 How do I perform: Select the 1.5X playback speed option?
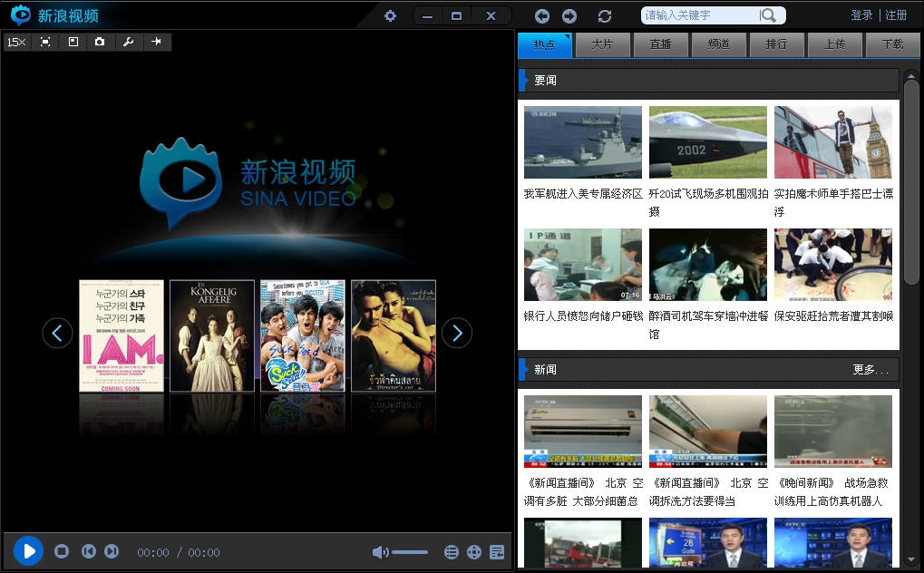tap(16, 42)
